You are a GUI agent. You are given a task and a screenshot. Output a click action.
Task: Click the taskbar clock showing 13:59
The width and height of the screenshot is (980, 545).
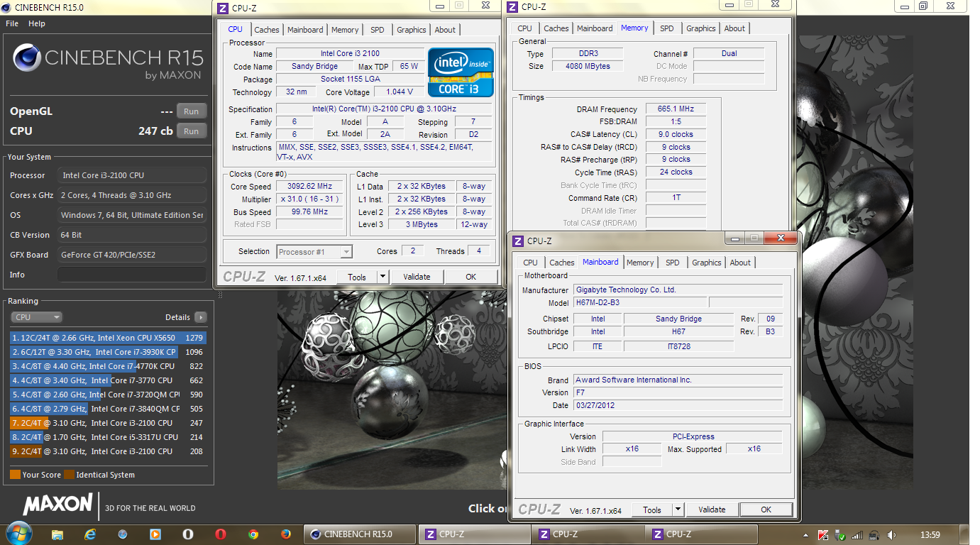[x=930, y=535]
